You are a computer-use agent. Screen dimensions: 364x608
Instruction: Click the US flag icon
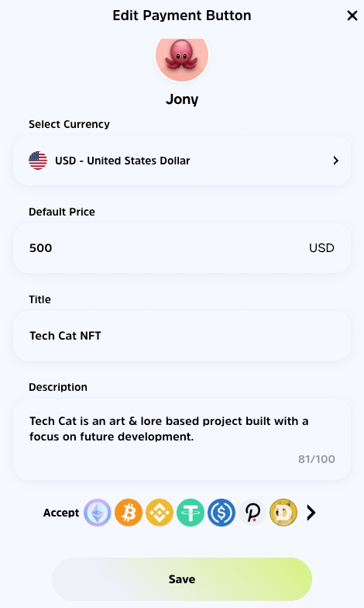(x=38, y=161)
